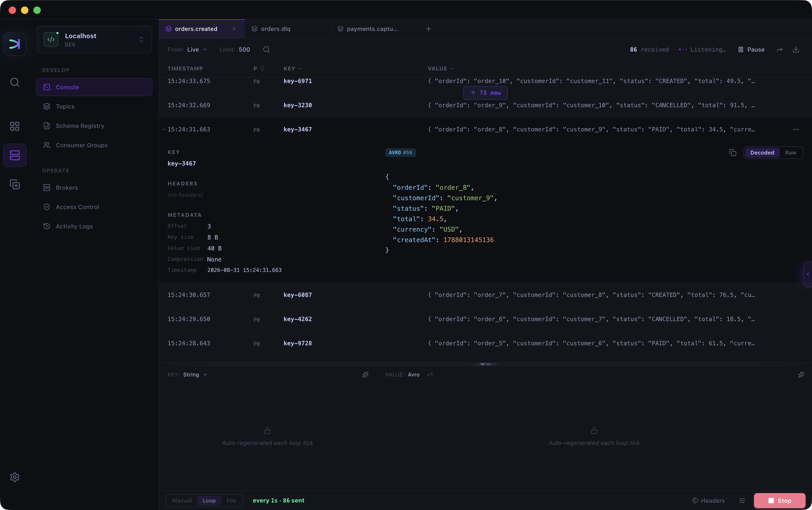Switch value view to Raw
Image resolution: width=812 pixels, height=510 pixels.
pos(791,153)
